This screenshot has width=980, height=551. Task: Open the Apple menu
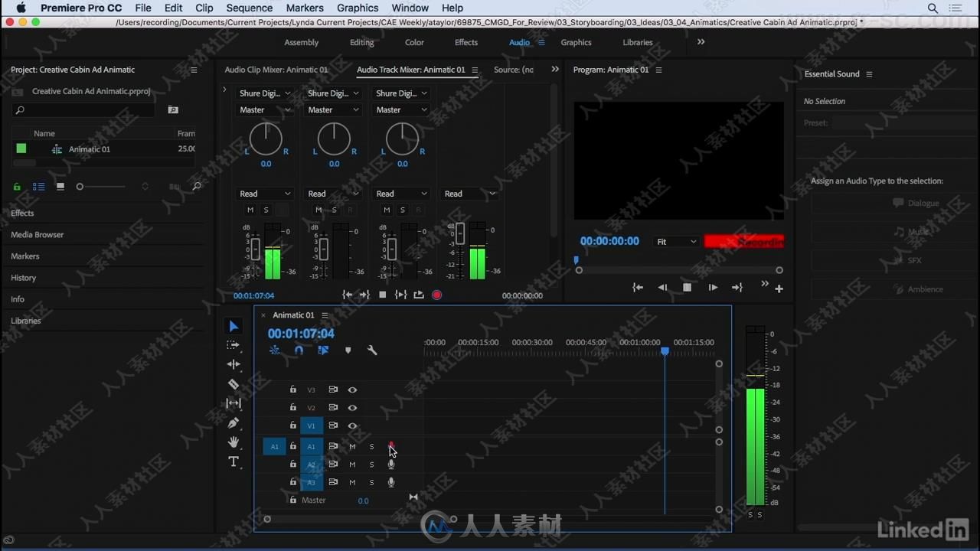21,8
